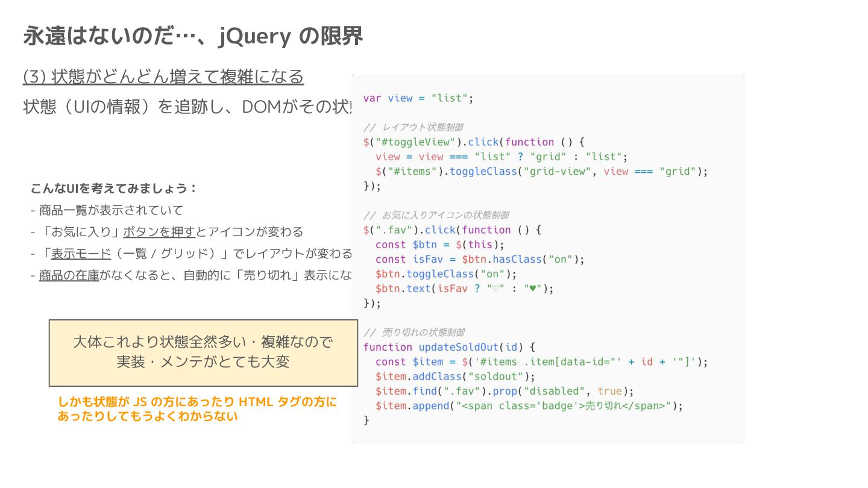This screenshot has width=868, height=488.
Task: Click the bullet "商品一覧が表示されていて"
Action: coord(107,210)
